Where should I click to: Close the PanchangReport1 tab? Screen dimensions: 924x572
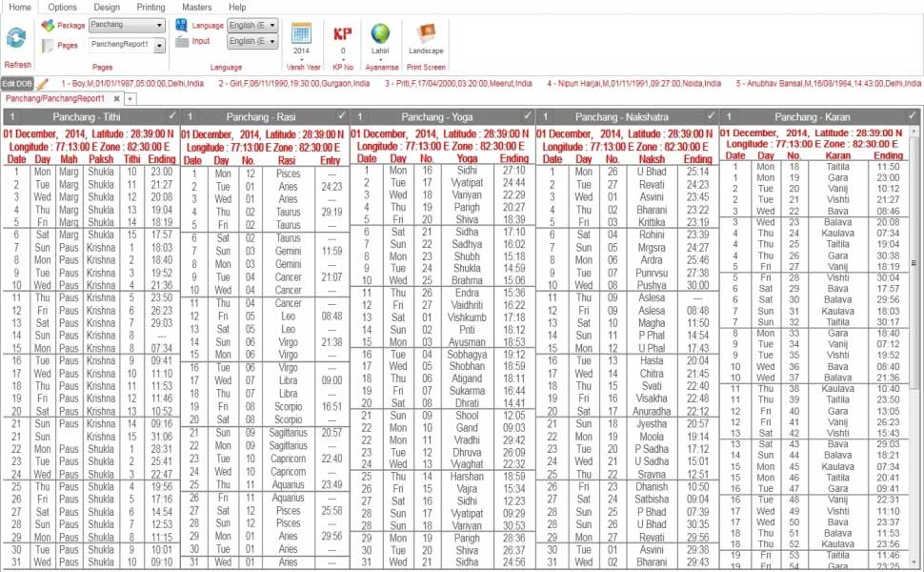(116, 99)
